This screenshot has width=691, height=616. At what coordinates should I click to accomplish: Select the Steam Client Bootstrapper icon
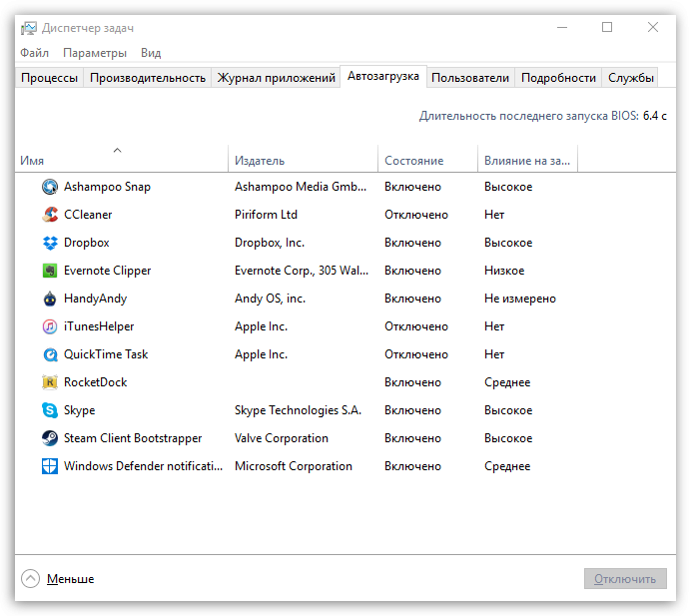point(50,438)
